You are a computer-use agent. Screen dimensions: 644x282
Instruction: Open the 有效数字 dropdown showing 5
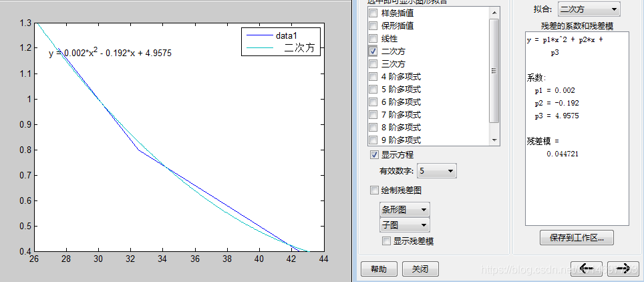(x=437, y=171)
